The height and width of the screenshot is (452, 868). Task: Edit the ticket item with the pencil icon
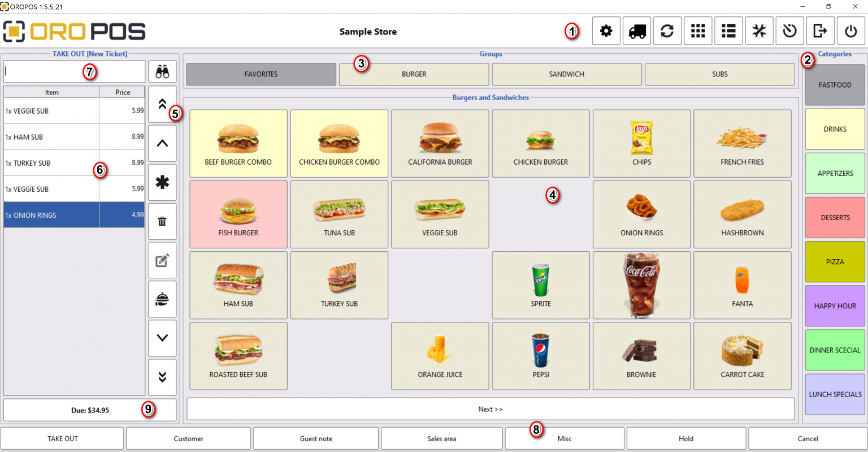tap(162, 260)
